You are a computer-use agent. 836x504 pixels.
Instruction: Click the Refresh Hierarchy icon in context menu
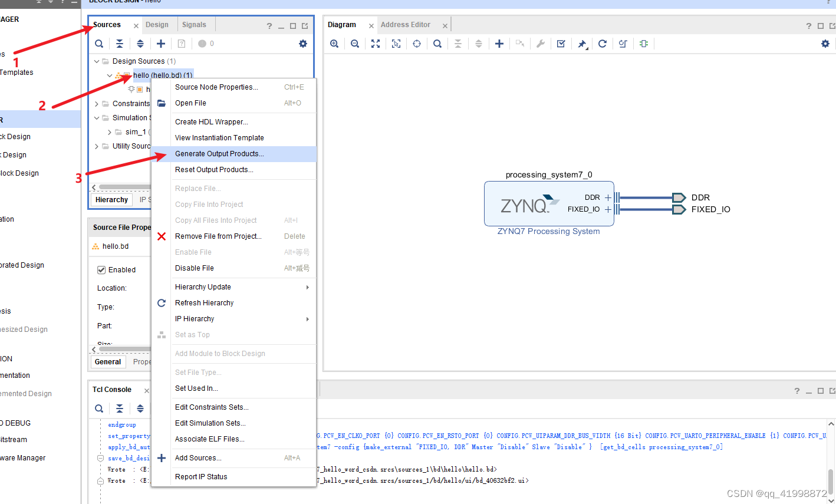161,302
